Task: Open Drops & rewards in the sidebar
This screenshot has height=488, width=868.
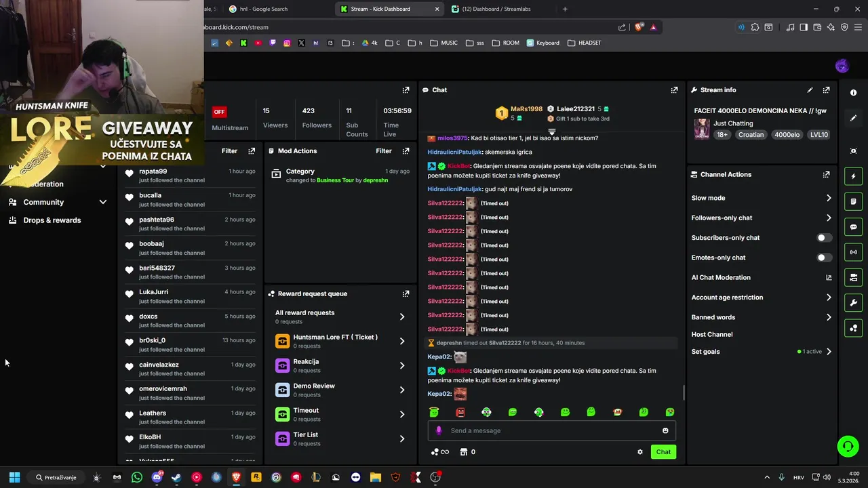Action: tap(52, 220)
